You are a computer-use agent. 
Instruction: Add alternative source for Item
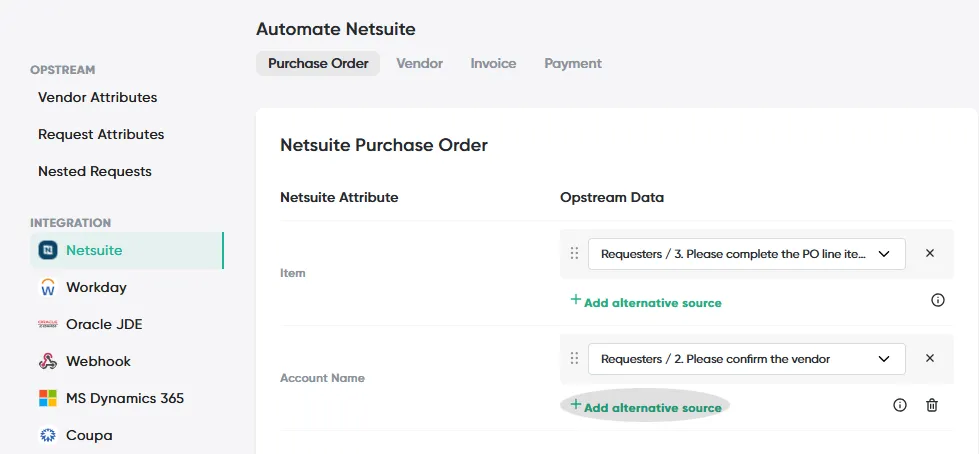(646, 302)
